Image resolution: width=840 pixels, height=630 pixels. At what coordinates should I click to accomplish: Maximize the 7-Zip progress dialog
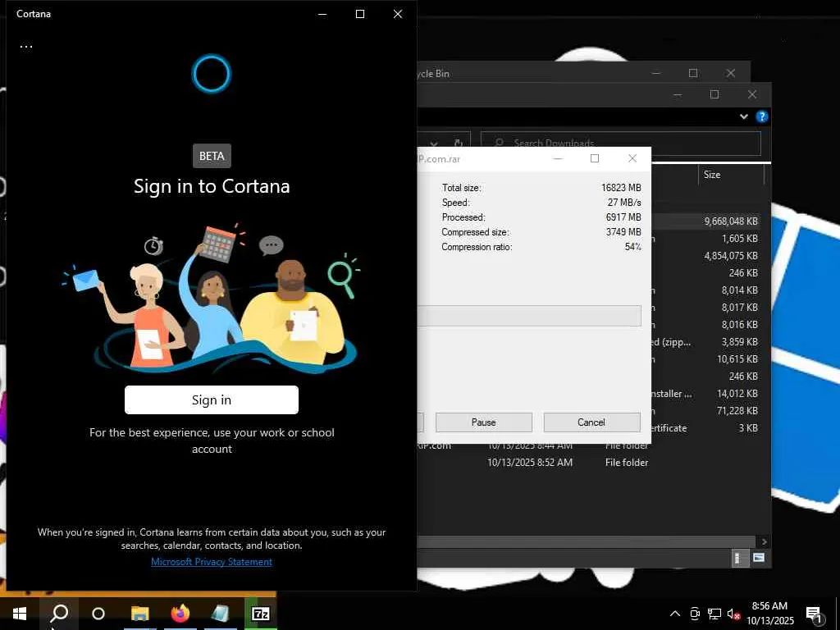pos(595,158)
